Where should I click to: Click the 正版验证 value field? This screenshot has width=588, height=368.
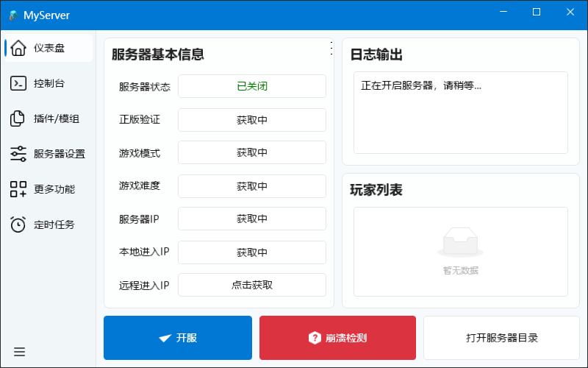click(x=252, y=120)
